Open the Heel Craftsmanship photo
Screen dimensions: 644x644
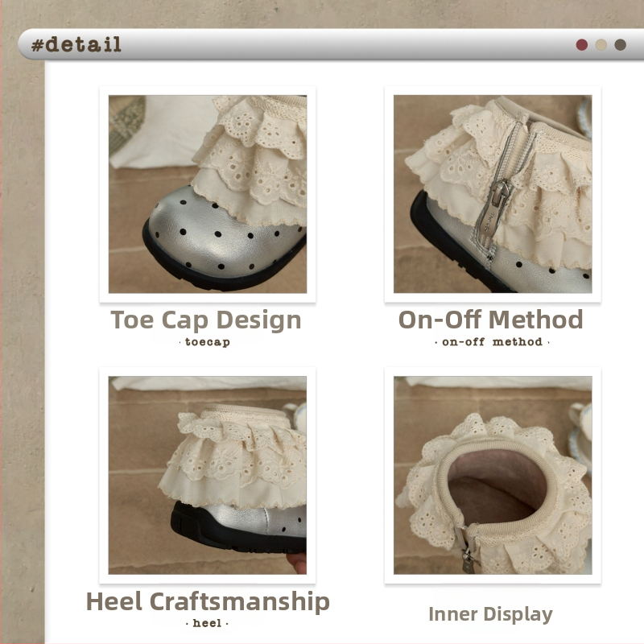point(208,475)
